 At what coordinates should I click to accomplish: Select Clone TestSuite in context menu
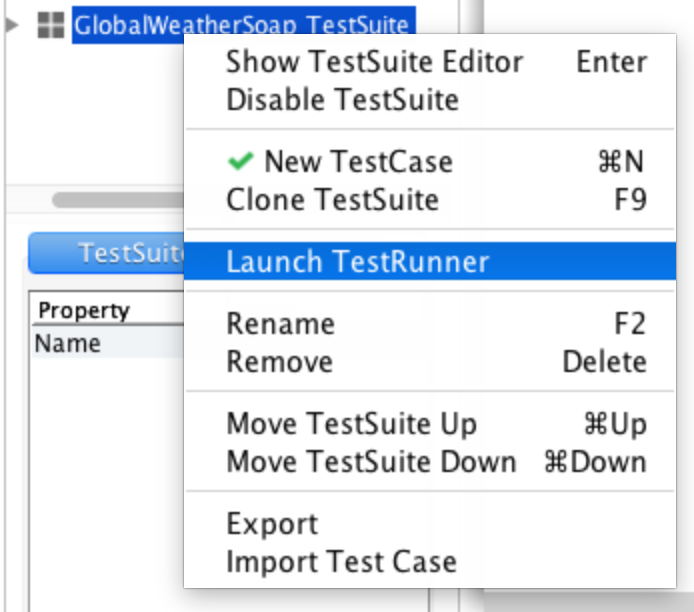(430, 200)
